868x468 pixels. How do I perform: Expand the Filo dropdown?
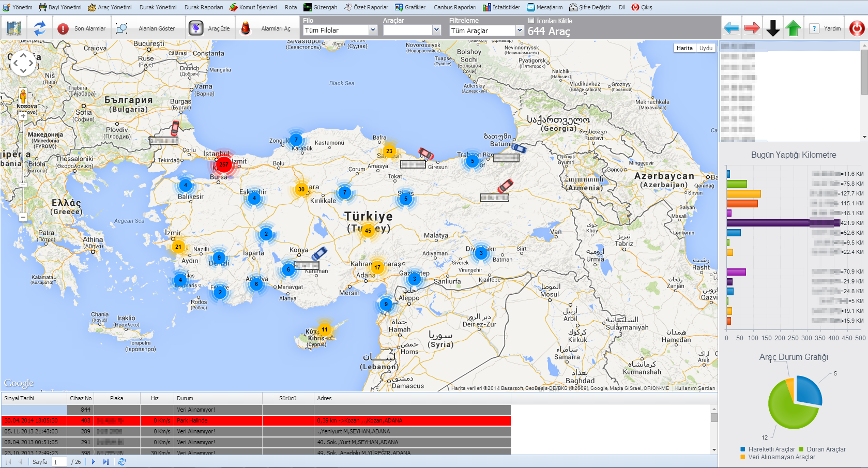click(373, 30)
